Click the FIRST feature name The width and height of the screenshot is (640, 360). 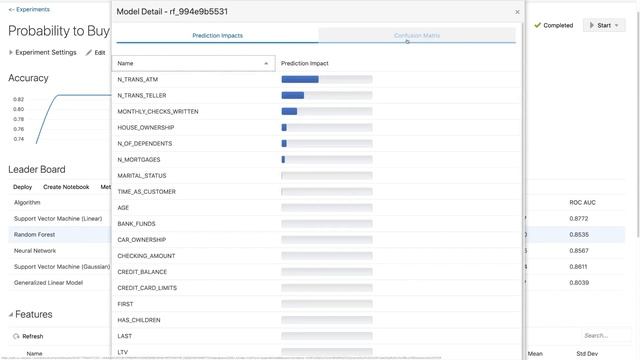(x=125, y=304)
